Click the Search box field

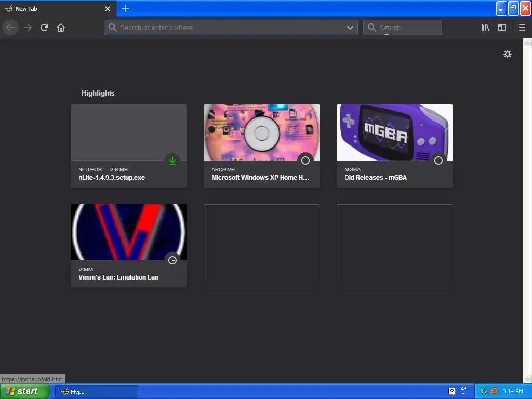[x=403, y=28]
